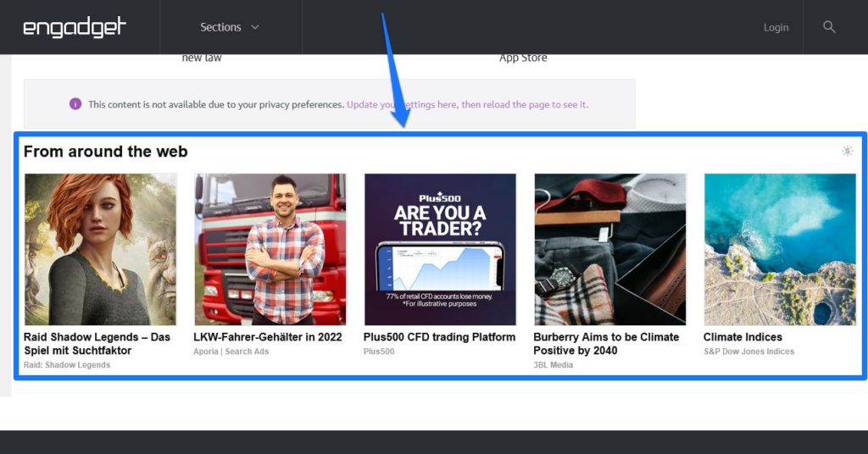Click the Login link
The width and height of the screenshot is (868, 454).
point(776,27)
